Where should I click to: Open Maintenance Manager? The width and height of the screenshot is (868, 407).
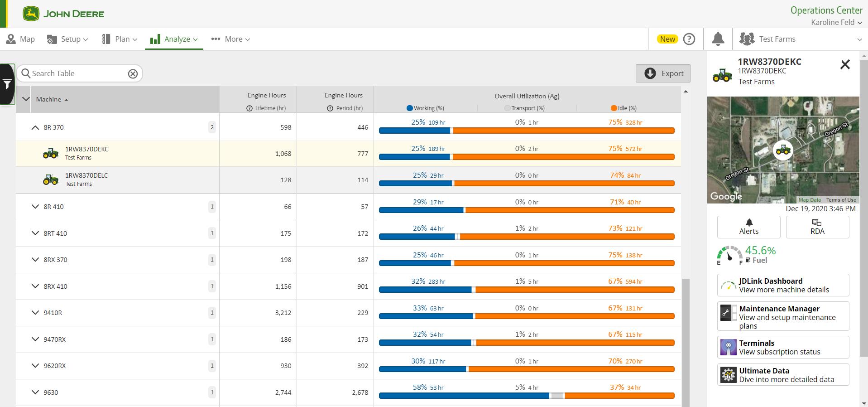[x=783, y=316]
